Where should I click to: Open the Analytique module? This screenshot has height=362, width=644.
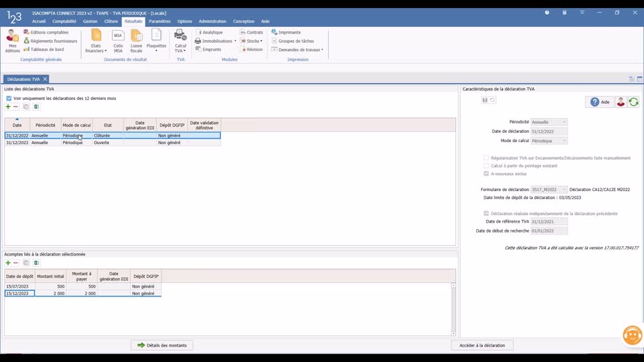coord(209,32)
